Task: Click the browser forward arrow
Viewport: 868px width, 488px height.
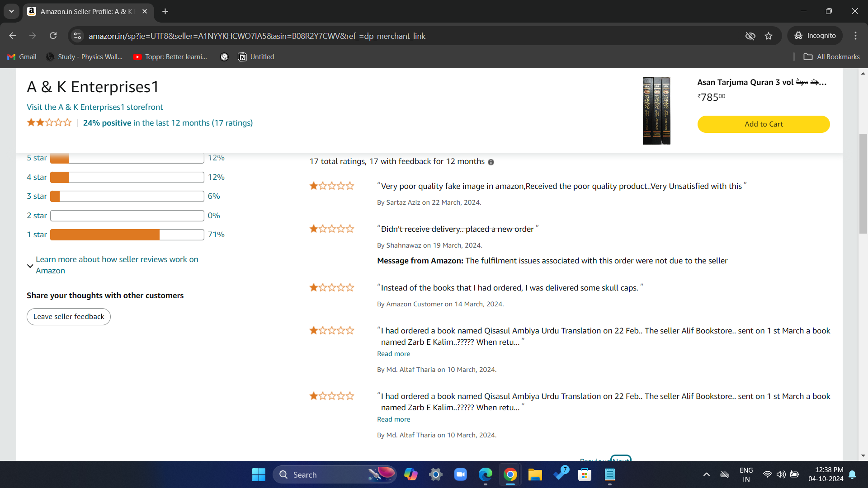Action: pyautogui.click(x=33, y=36)
